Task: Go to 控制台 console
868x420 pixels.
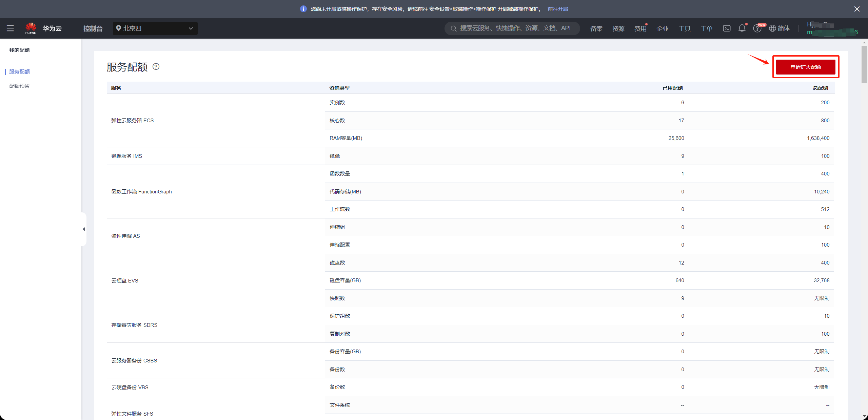Action: point(93,28)
